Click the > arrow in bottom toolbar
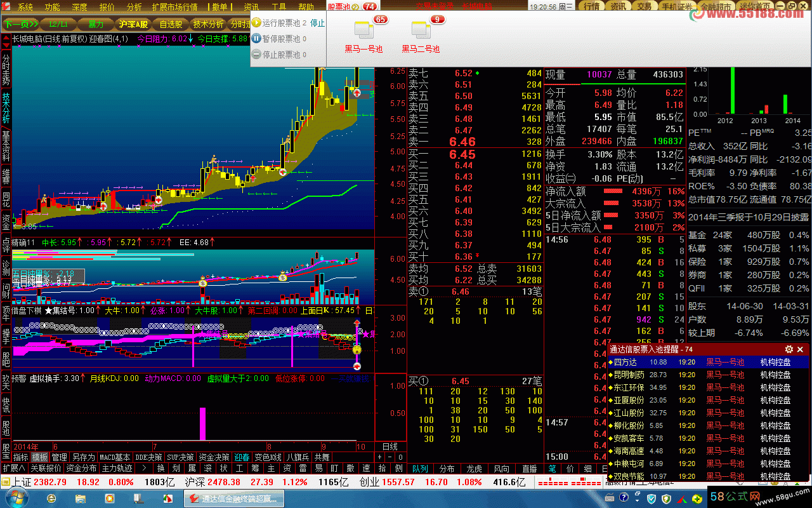This screenshot has height=508, width=812. click(144, 469)
